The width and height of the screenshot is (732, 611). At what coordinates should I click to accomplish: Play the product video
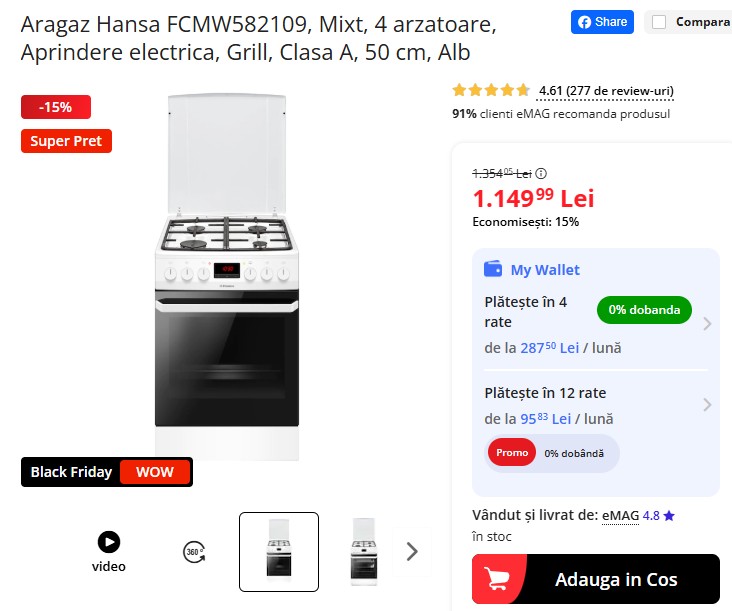(108, 543)
